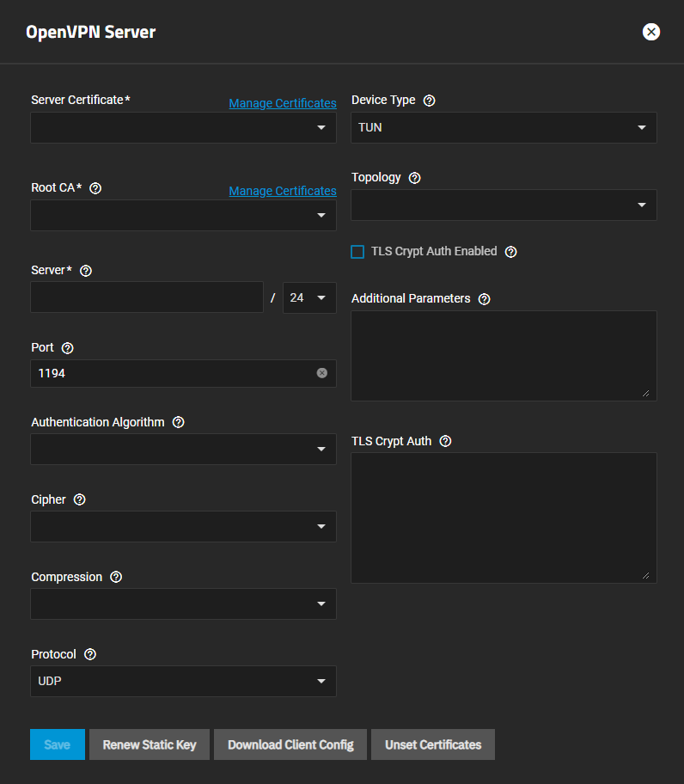
Task: View help for TLS Crypt Auth Enabled
Action: [x=510, y=252]
